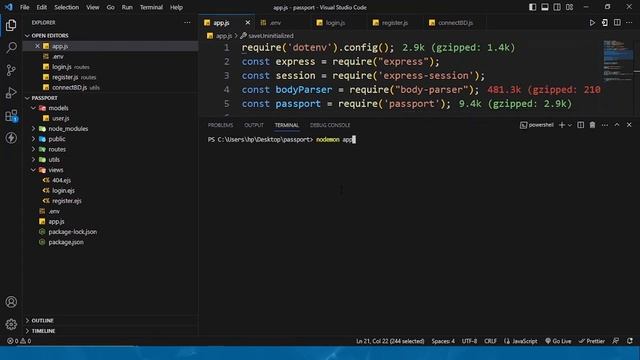Image resolution: width=640 pixels, height=360 pixels.
Task: Open the Thunder Client lightning icon
Action: pos(11,138)
